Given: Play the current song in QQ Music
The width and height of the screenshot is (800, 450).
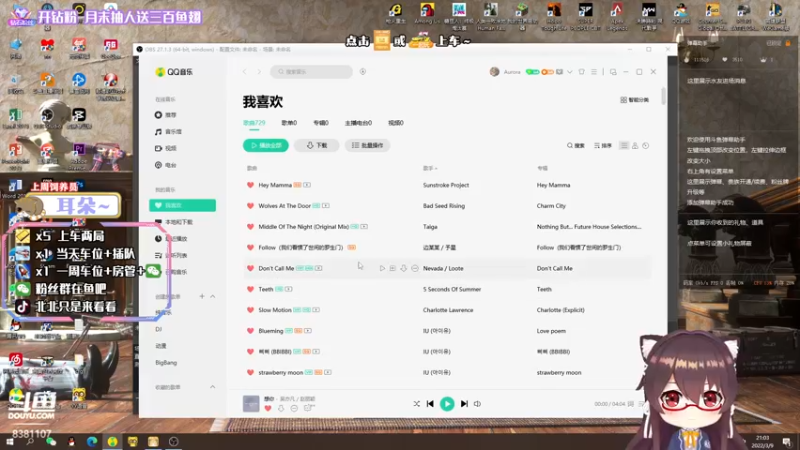Looking at the screenshot, I should tap(447, 404).
